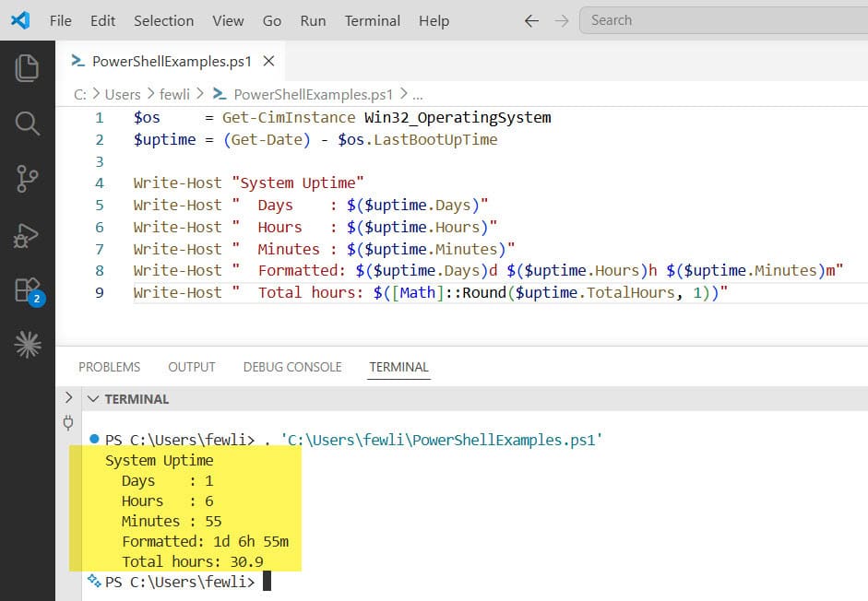
Task: Open the Run menu
Action: [x=313, y=21]
